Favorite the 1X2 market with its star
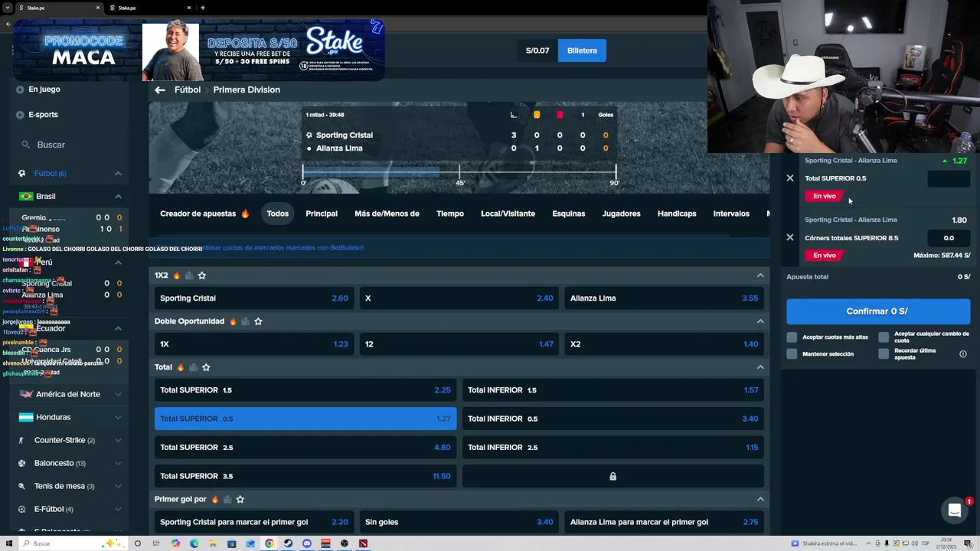The height and width of the screenshot is (551, 980). [x=202, y=275]
